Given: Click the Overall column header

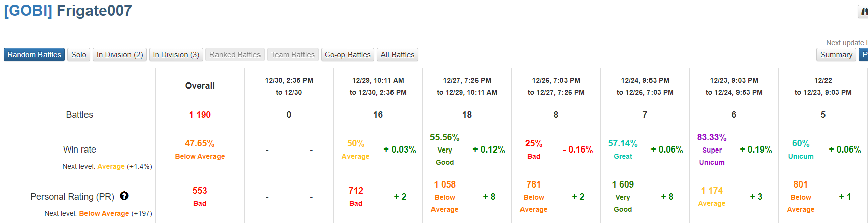Looking at the screenshot, I should (x=200, y=86).
